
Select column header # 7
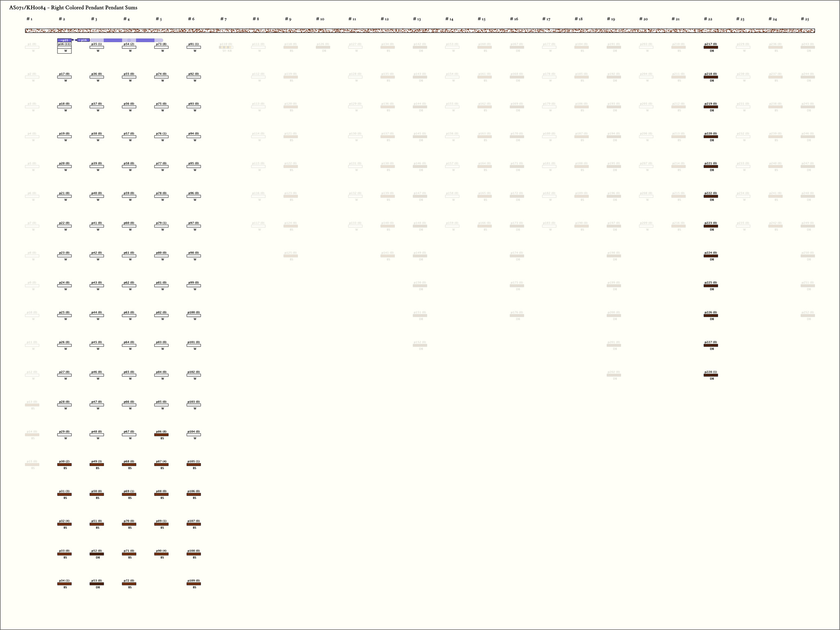(223, 19)
